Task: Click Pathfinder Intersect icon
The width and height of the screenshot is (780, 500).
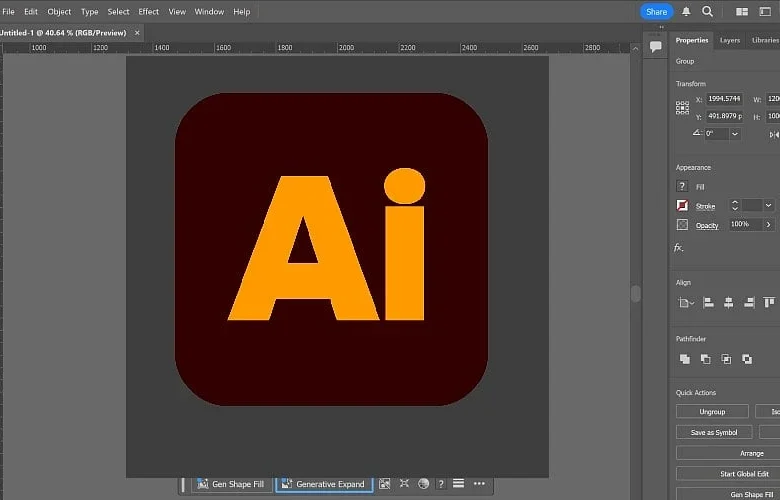Action: pos(726,359)
